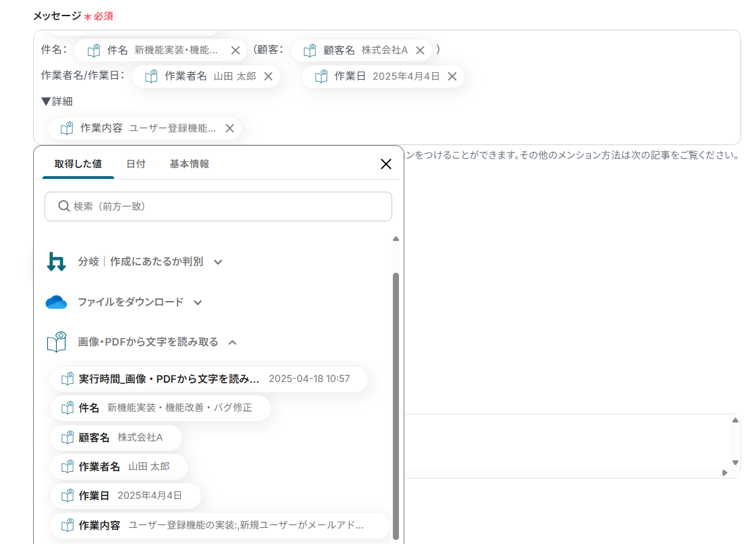Insert 件名 value from the list
This screenshot has height=544, width=756.
160,408
